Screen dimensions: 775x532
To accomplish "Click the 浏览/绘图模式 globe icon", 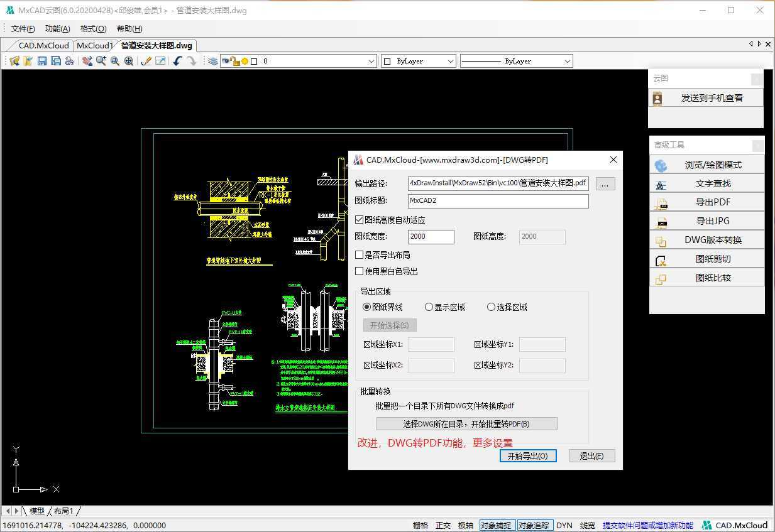I will tap(661, 165).
